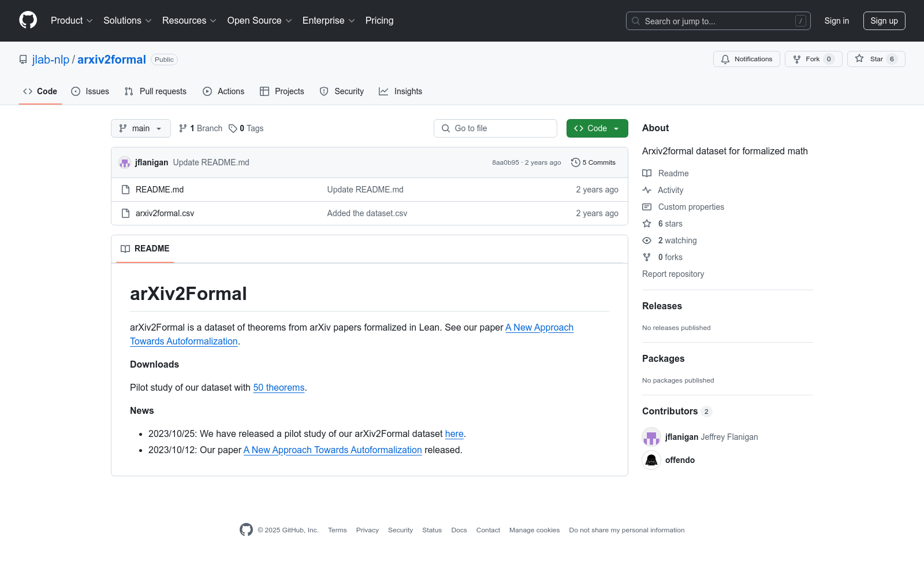The image size is (924, 578).
Task: Click the Status link in the footer
Action: coord(432,530)
